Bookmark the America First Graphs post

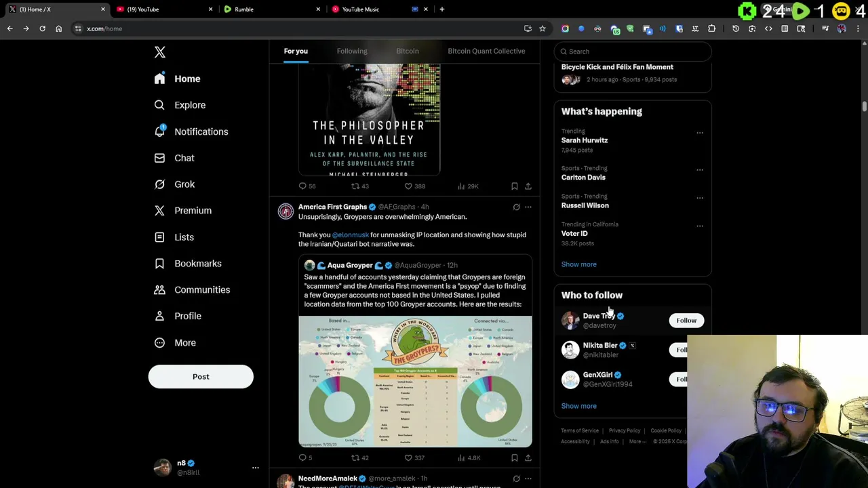click(x=515, y=457)
